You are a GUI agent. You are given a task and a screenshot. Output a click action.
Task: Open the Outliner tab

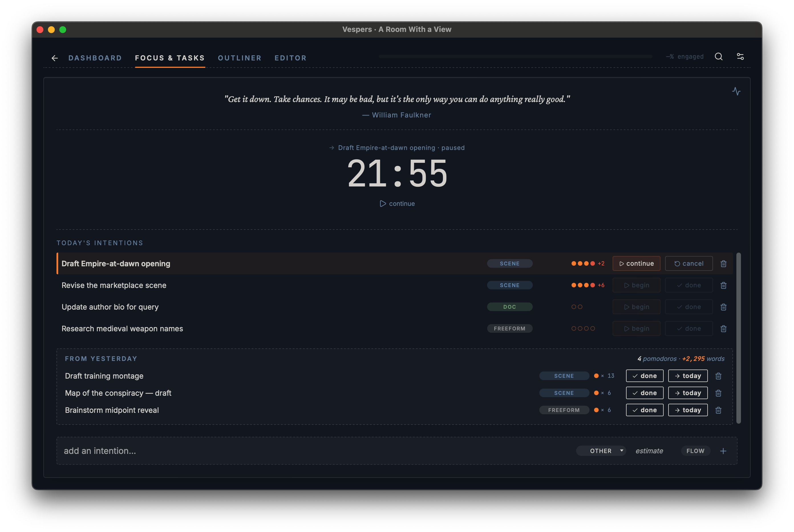pos(240,58)
